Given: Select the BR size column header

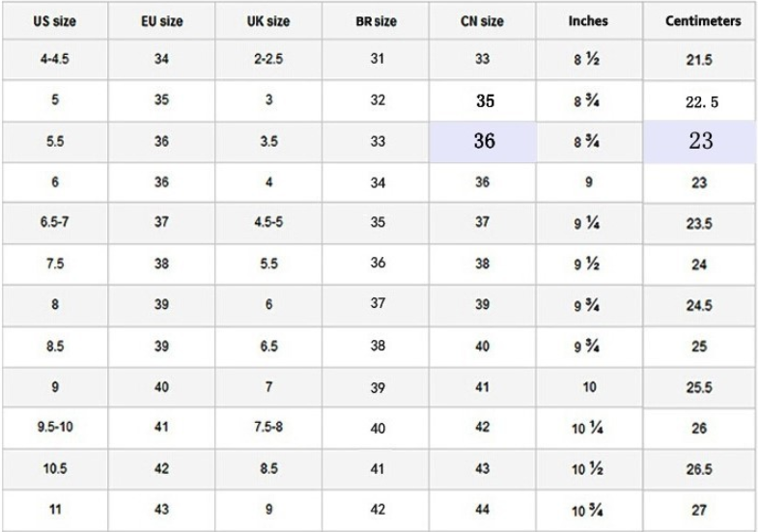Looking at the screenshot, I should point(377,20).
